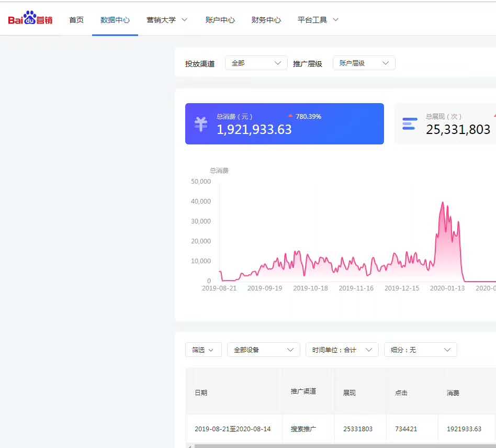Switch to the 首页 tab
The image size is (496, 448).
(76, 19)
